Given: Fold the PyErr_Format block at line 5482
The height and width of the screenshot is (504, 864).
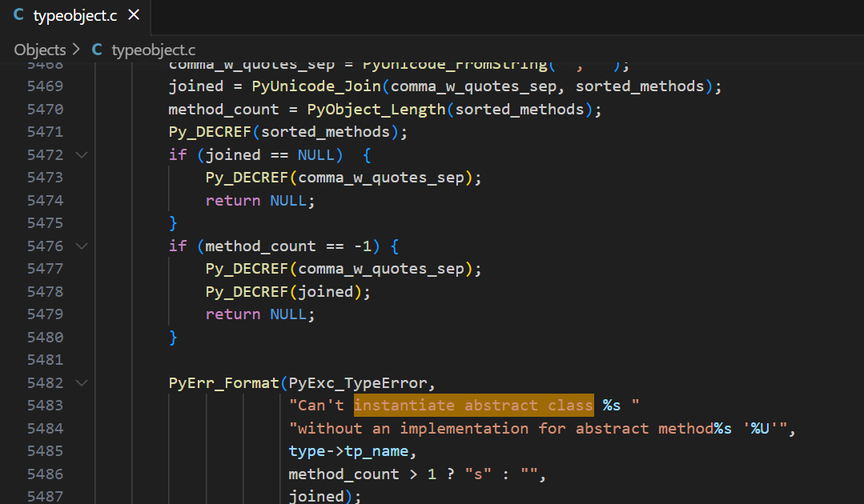Looking at the screenshot, I should (81, 382).
